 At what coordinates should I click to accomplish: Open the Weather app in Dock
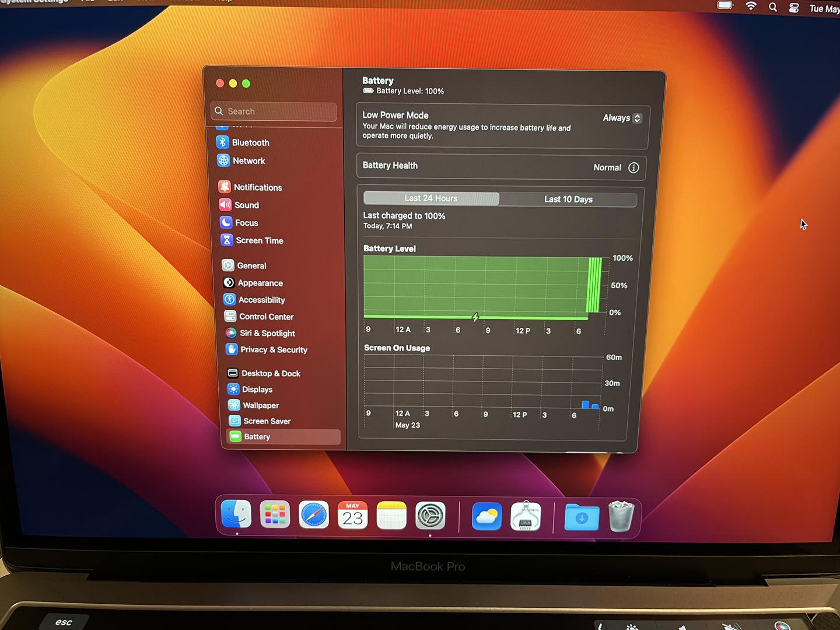pos(487,516)
